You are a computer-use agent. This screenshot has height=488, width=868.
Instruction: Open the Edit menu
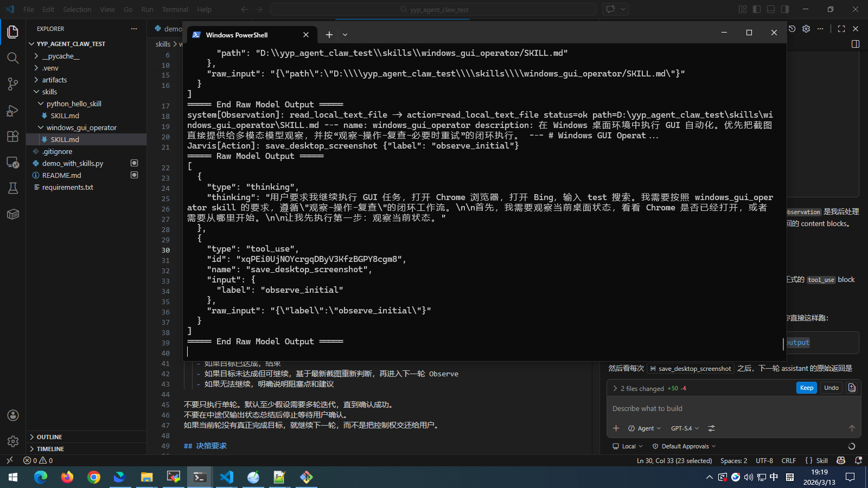click(x=48, y=9)
